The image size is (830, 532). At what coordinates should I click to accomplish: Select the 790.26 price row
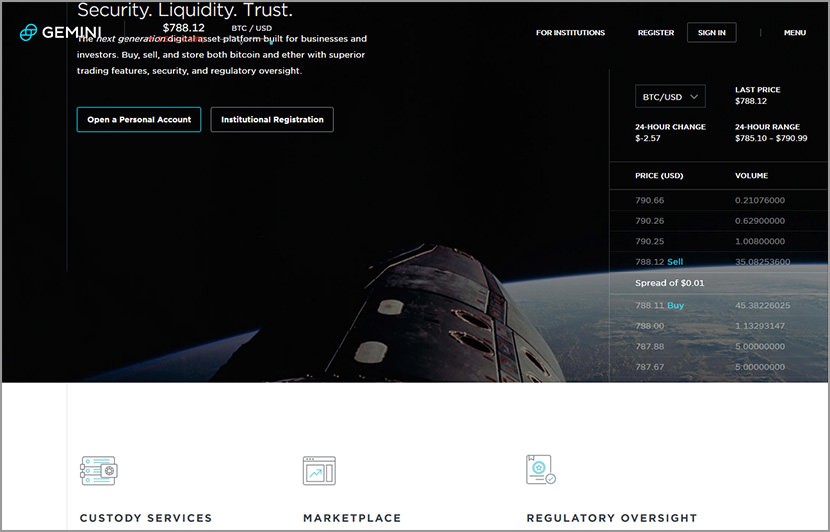(719, 221)
